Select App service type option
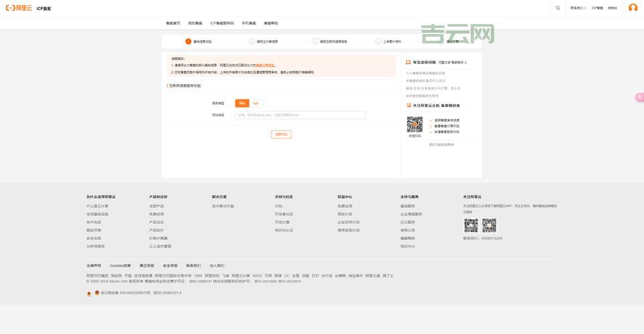644x334 pixels. [x=255, y=103]
